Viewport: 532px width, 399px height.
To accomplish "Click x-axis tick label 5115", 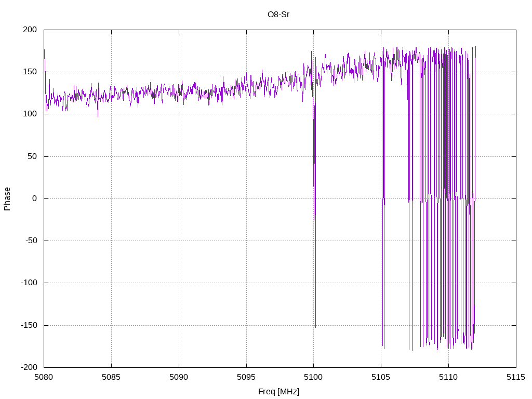I will point(516,377).
